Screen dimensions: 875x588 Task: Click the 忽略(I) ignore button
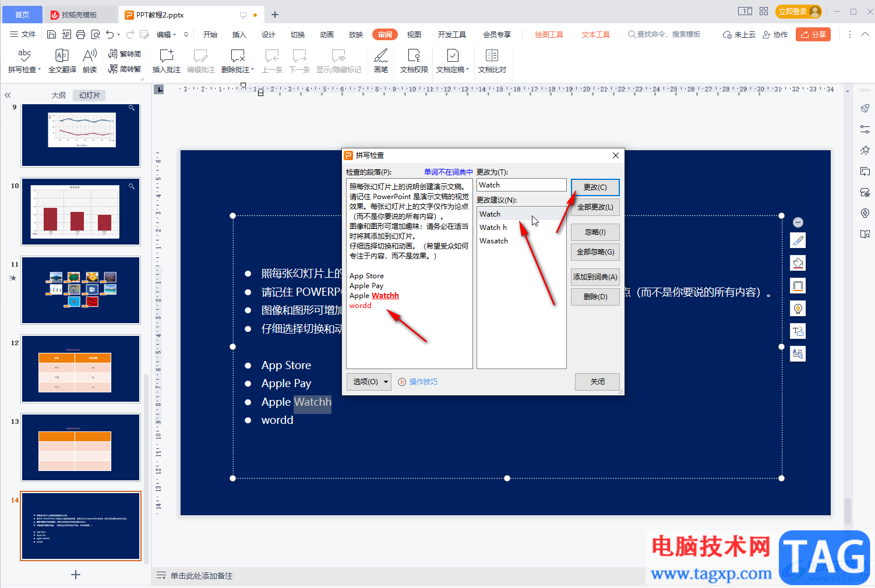tap(595, 232)
